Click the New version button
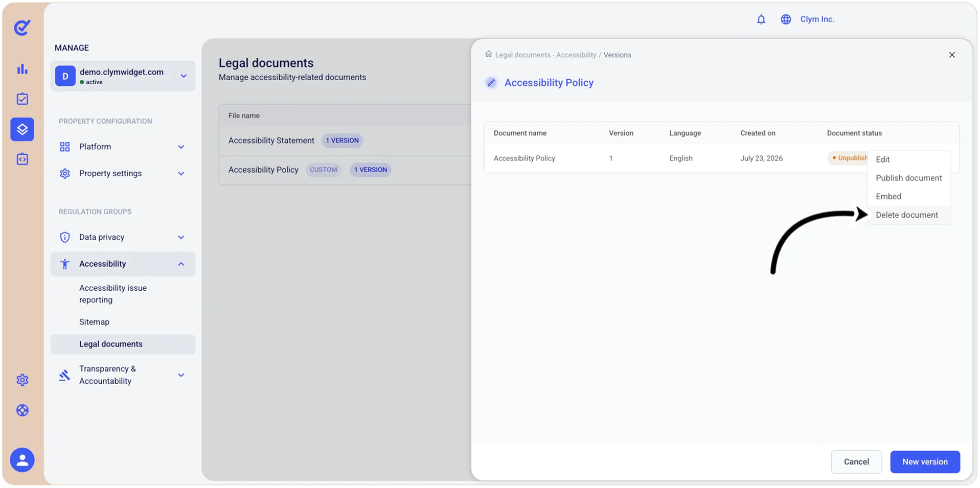Viewport: 980px width, 488px height. [925, 462]
